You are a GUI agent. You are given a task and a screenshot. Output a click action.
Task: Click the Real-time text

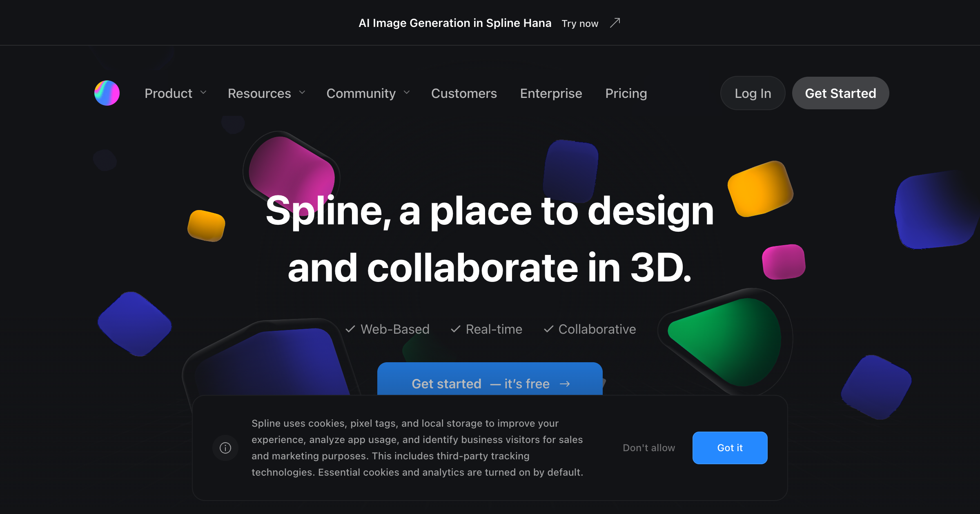(494, 329)
